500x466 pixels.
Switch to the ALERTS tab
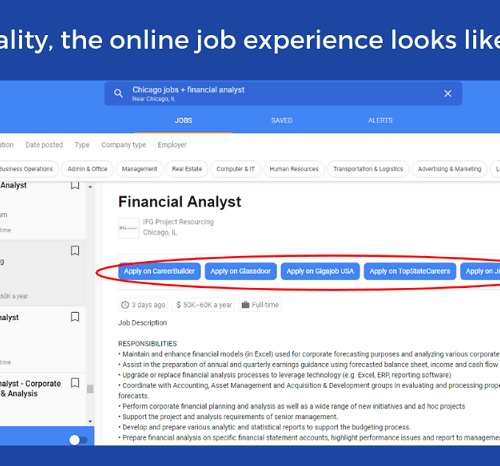tap(380, 120)
